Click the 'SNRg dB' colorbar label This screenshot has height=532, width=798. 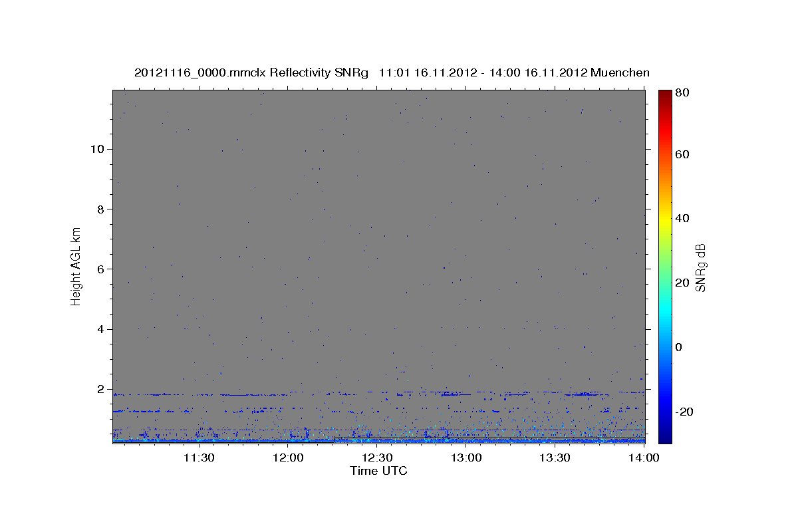(x=700, y=267)
